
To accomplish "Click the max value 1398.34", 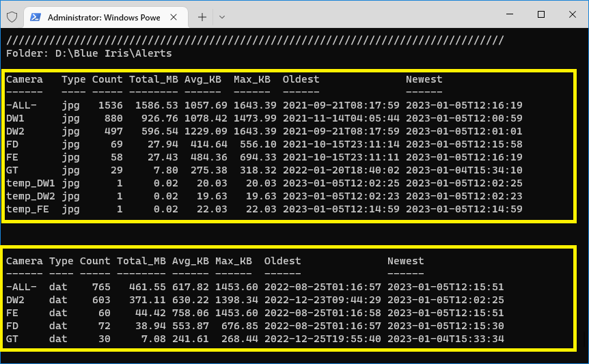I will click(236, 300).
